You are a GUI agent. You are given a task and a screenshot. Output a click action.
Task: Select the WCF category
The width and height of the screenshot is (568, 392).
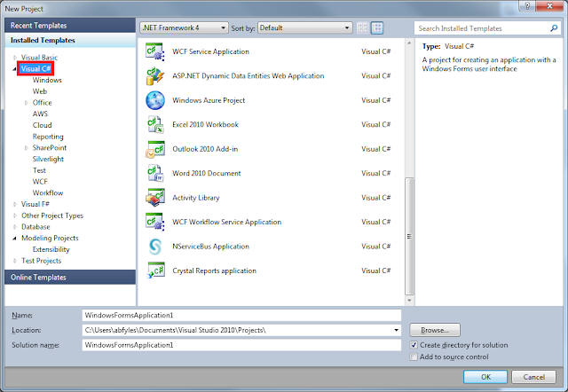coord(40,182)
